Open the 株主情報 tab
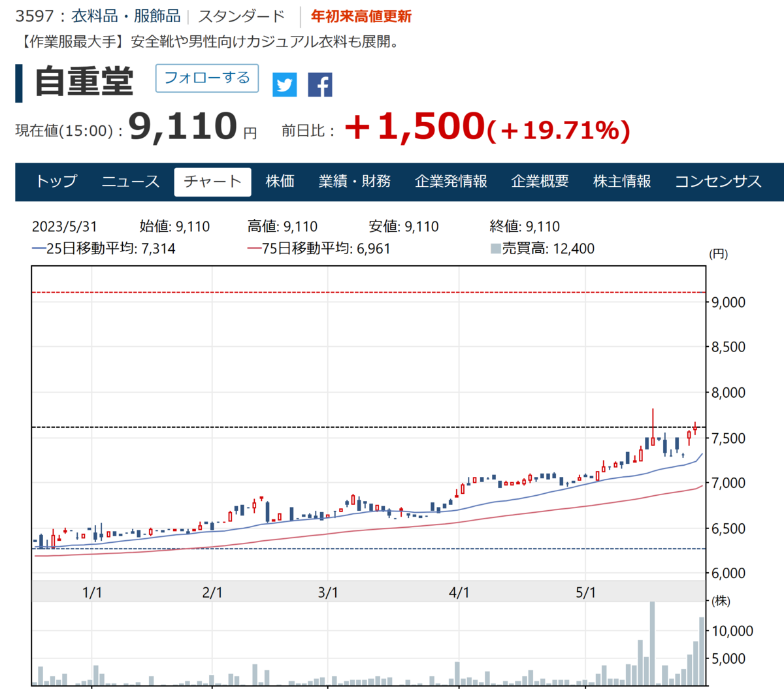The image size is (784, 697). point(622,182)
